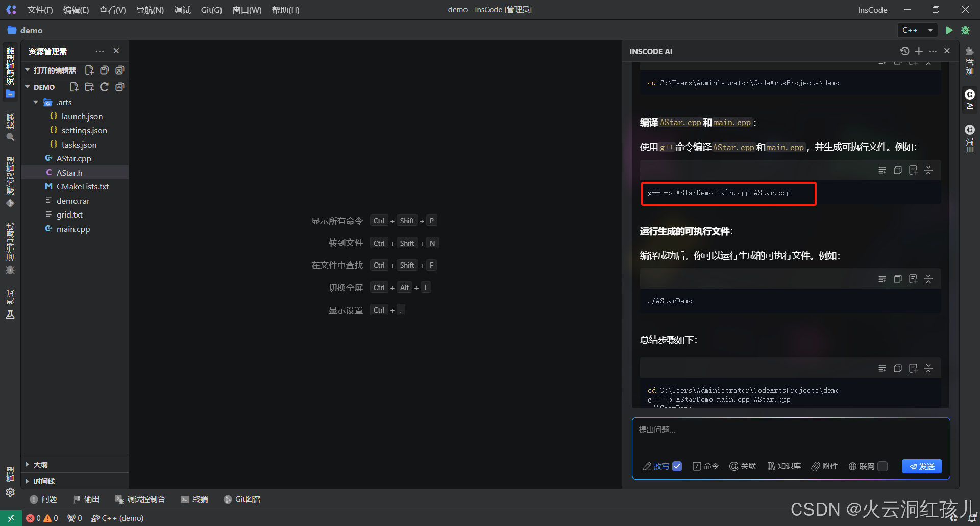This screenshot has height=526, width=980.
Task: Start debugging with the green bug icon
Action: 965,30
